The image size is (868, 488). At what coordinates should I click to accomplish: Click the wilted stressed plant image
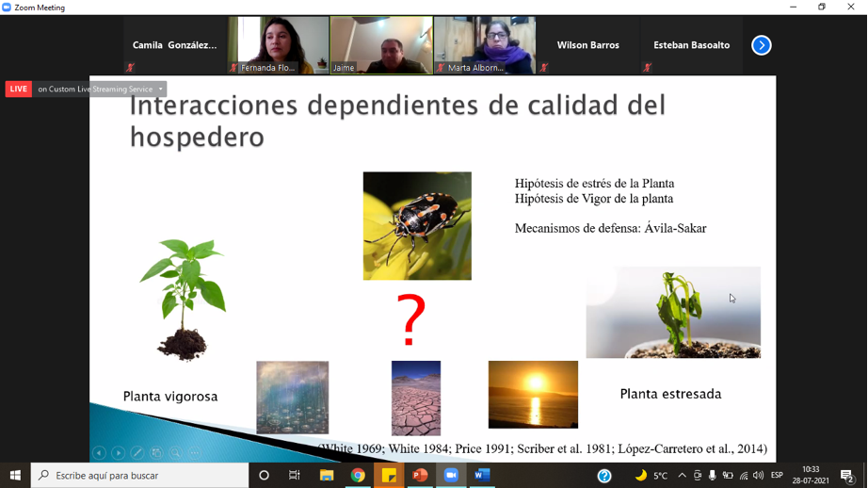click(x=673, y=313)
